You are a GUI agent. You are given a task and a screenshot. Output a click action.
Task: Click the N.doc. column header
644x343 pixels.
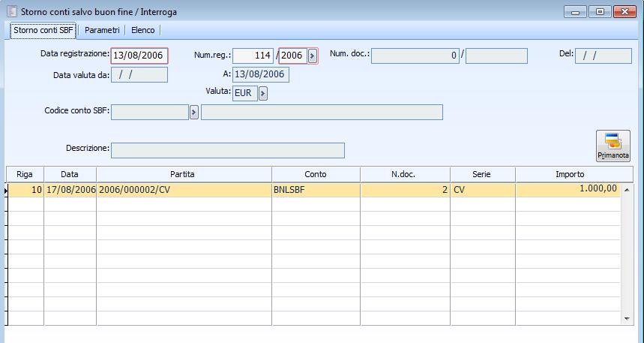pos(405,174)
